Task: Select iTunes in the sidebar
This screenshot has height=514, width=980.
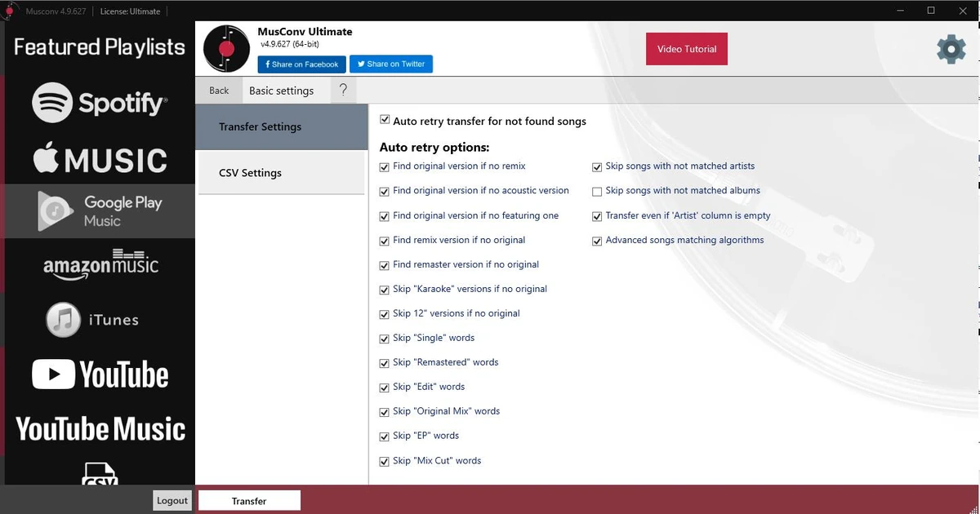Action: click(91, 320)
